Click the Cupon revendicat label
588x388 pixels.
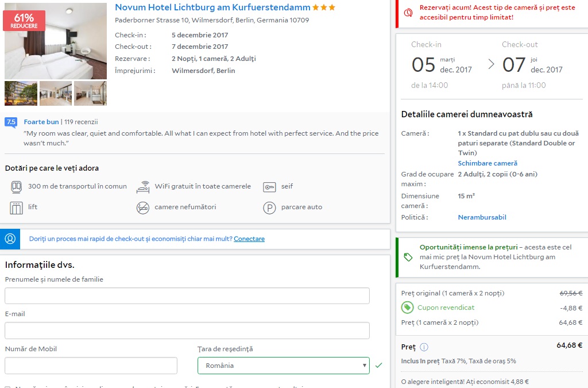tap(446, 308)
